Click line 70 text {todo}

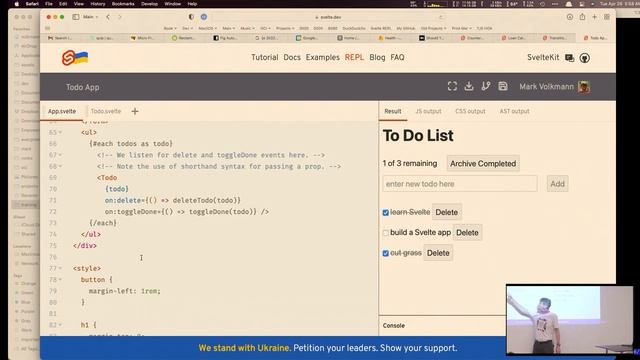coord(117,189)
